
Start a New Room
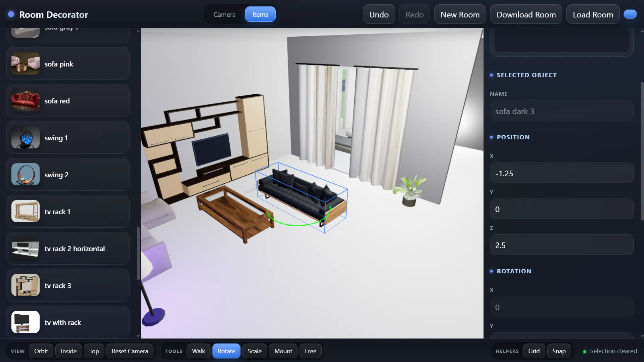pos(460,14)
